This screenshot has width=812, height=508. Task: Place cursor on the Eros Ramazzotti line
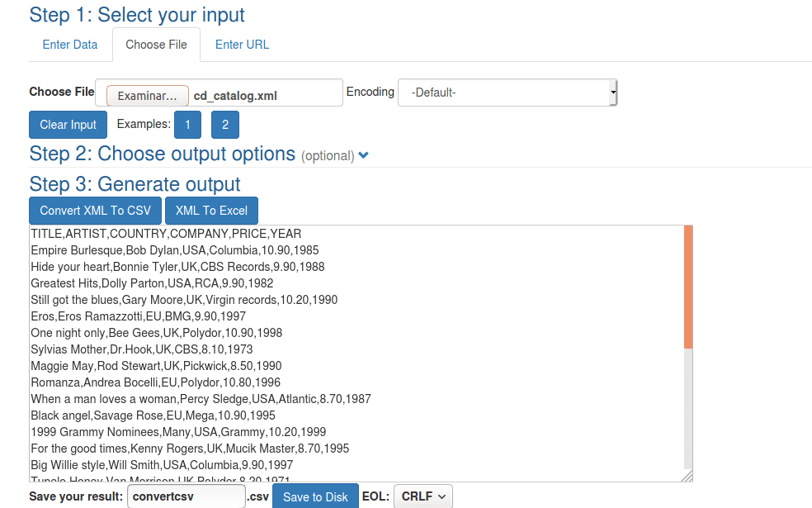(x=138, y=316)
